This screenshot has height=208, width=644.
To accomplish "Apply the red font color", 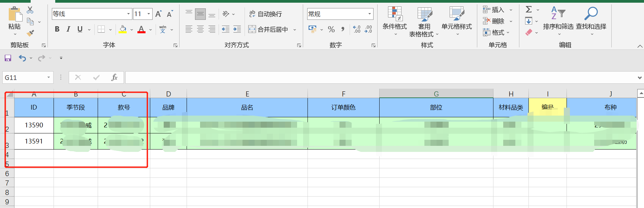I will click(141, 29).
